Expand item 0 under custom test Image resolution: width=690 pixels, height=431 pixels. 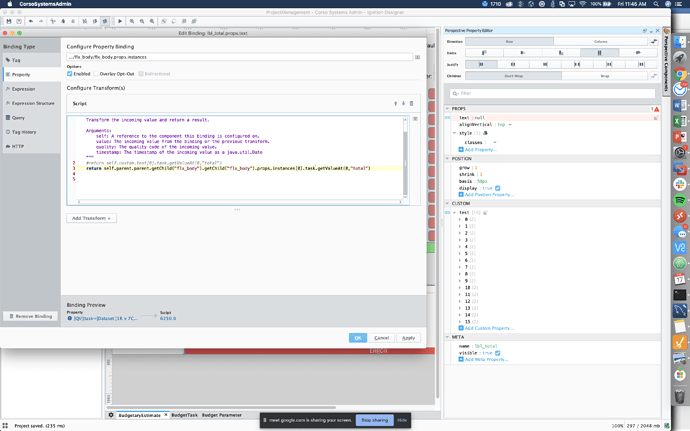460,219
